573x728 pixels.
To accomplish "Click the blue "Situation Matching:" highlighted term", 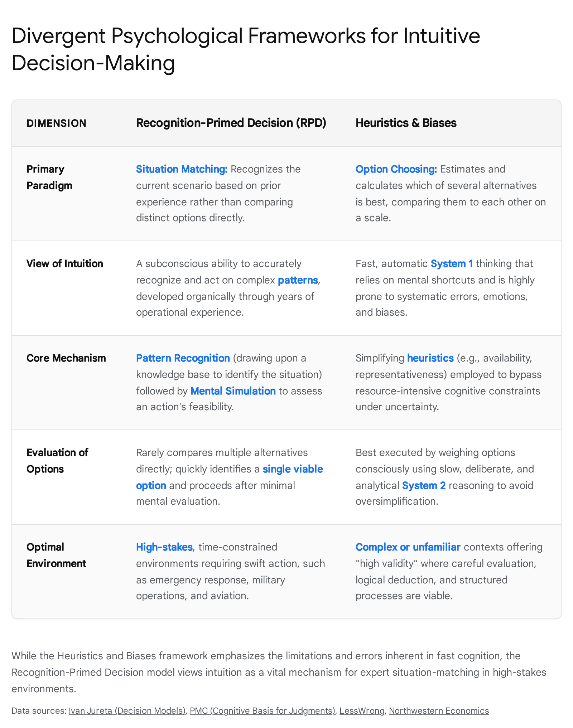I will (182, 169).
